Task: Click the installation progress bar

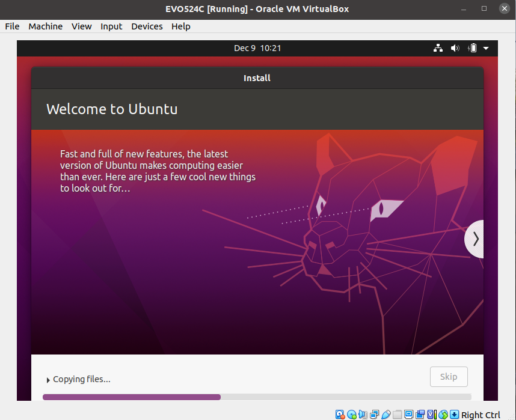Action: 257,397
